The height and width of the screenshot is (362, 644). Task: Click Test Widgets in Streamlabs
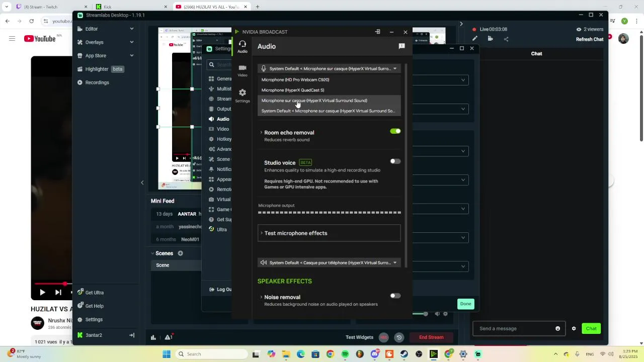pos(359,337)
